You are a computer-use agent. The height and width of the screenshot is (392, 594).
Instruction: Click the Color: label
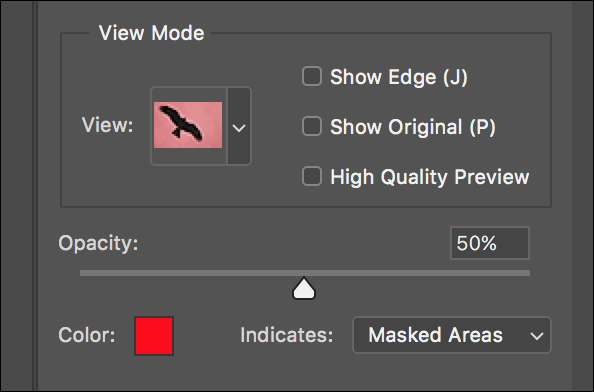click(86, 336)
